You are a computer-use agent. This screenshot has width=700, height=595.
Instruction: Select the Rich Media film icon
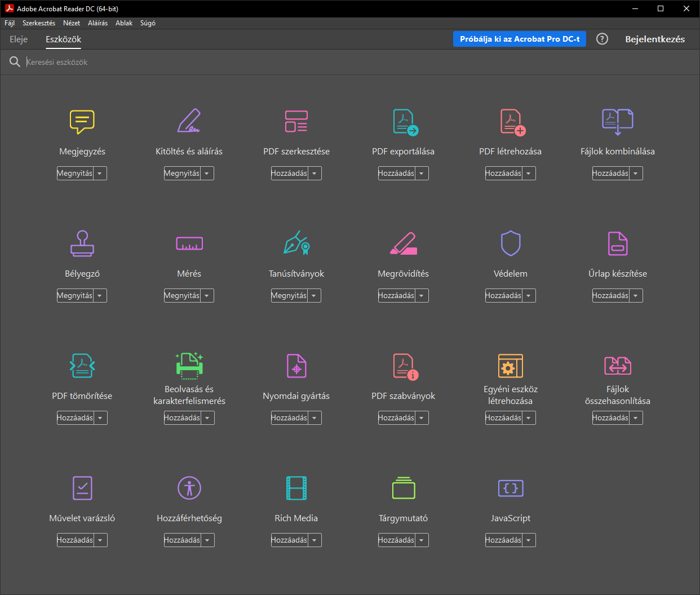tap(296, 488)
